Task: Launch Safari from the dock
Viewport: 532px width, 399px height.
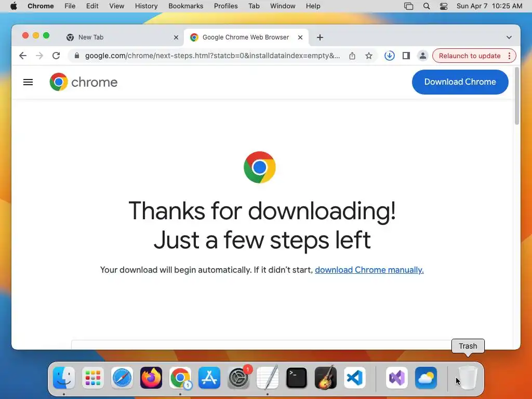Action: pos(122,378)
